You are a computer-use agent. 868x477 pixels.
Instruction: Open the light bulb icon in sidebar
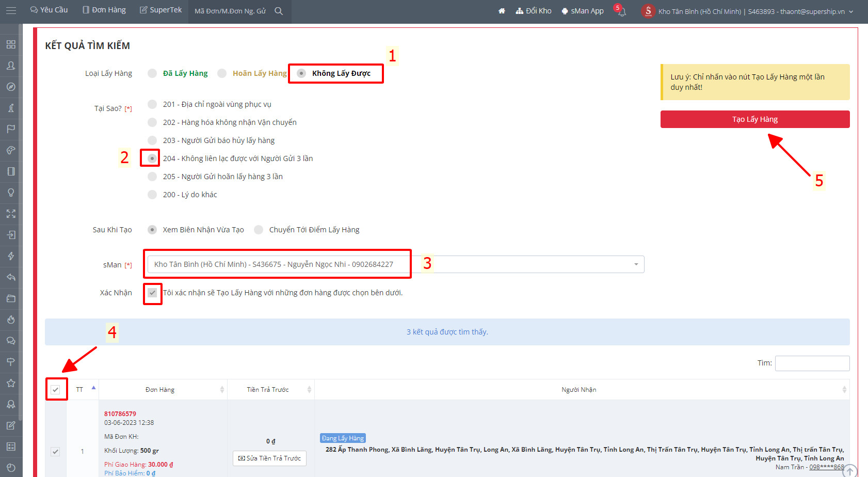[x=11, y=193]
